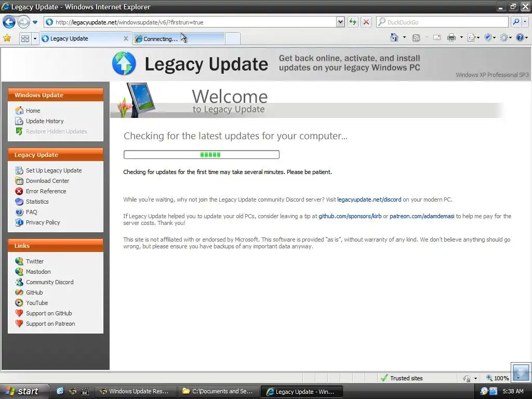This screenshot has height=399, width=532.
Task: Click the address bar URL field
Action: (x=190, y=22)
